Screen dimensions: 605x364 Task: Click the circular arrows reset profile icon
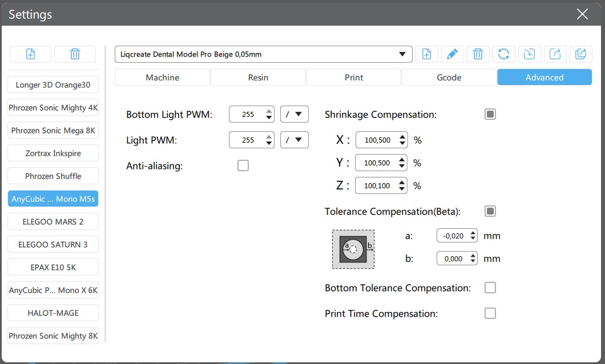point(503,54)
